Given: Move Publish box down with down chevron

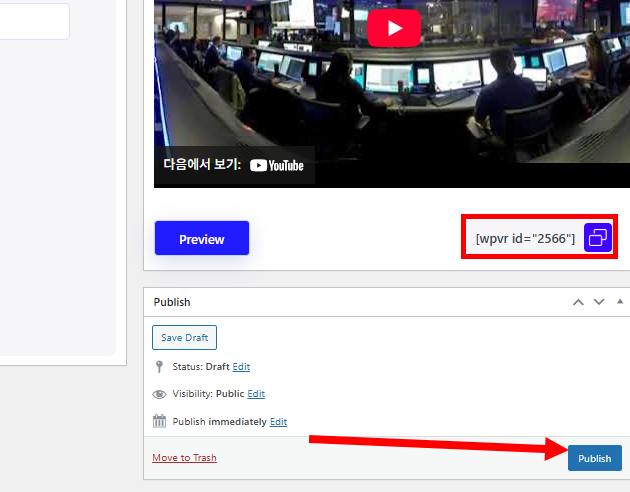Looking at the screenshot, I should tap(599, 302).
